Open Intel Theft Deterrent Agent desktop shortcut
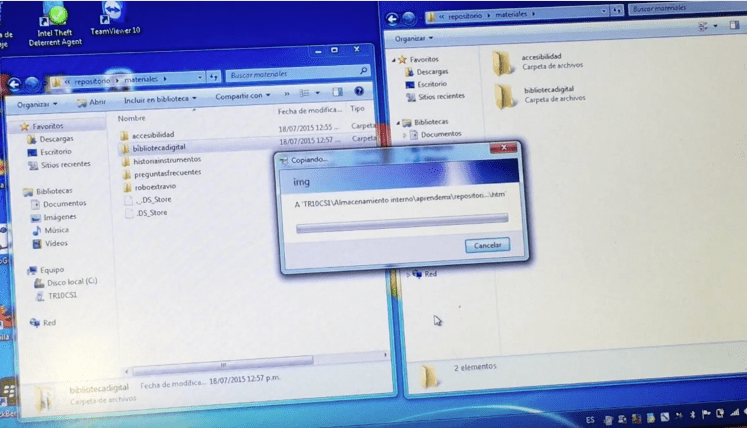 55,25
